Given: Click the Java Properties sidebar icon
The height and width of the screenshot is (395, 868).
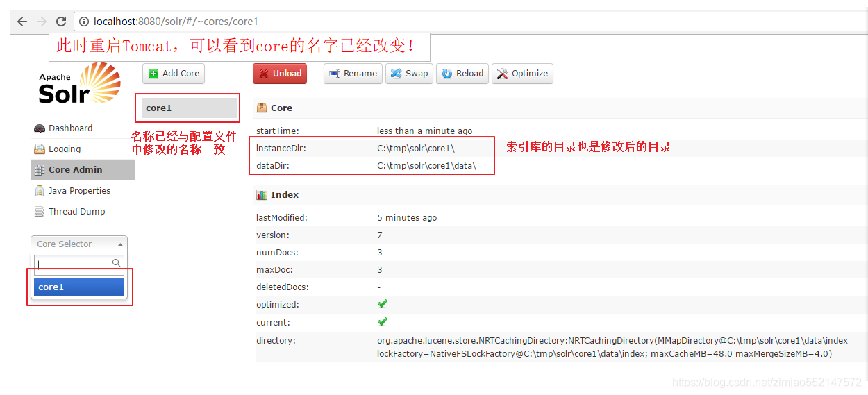Looking at the screenshot, I should [x=40, y=191].
